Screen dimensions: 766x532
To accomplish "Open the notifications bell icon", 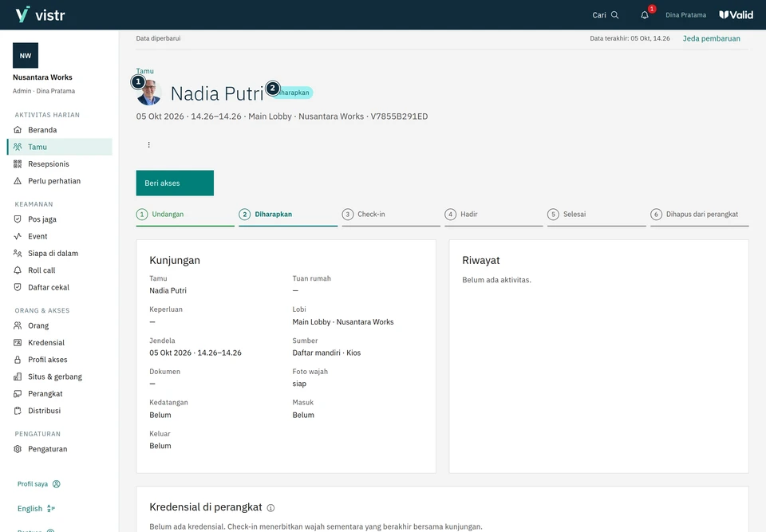I will pos(645,15).
